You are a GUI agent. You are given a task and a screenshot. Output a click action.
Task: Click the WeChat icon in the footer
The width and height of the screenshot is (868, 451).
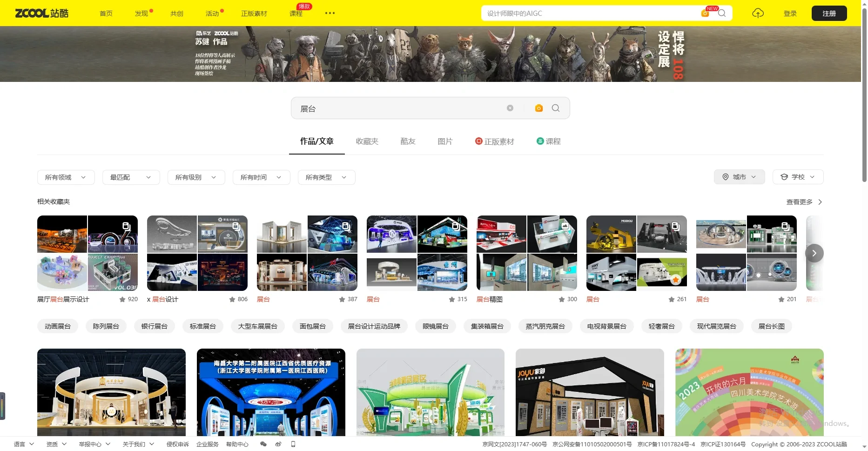[x=263, y=444]
